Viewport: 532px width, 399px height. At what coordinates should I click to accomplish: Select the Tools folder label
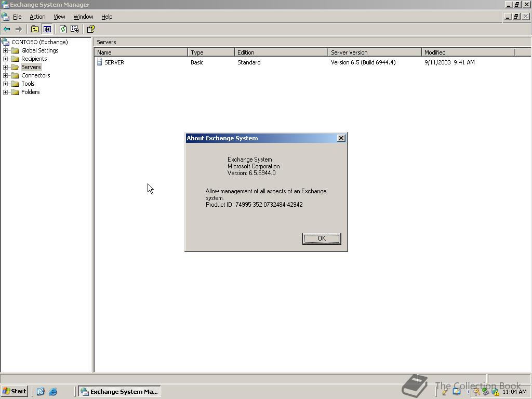[28, 84]
